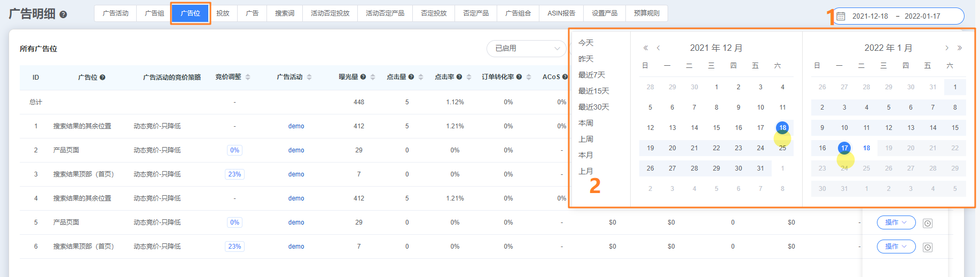The height and width of the screenshot is (277, 980).
Task: Open the demo campaign link in row 1
Action: tap(296, 126)
